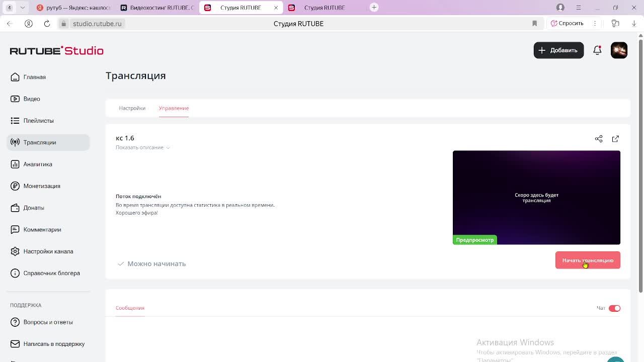The image size is (644, 362).
Task: Click the RUTUBE Studio logo
Action: click(x=56, y=51)
